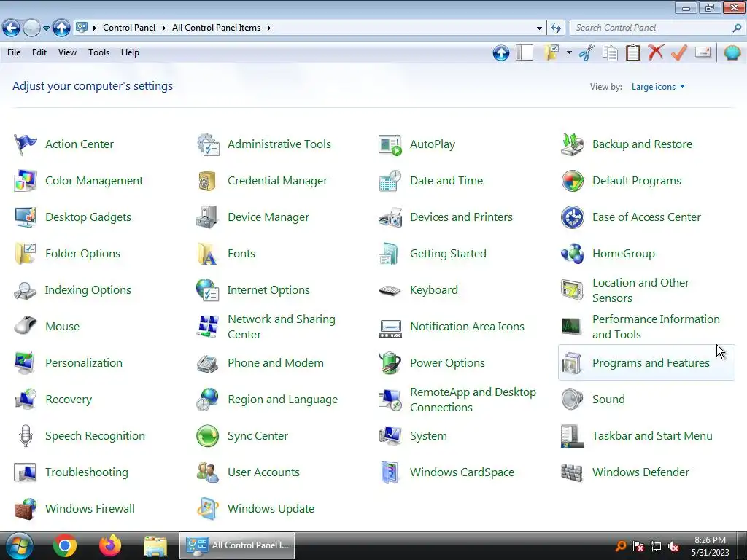This screenshot has height=560, width=747.
Task: Open Default Programs icon
Action: 572,181
